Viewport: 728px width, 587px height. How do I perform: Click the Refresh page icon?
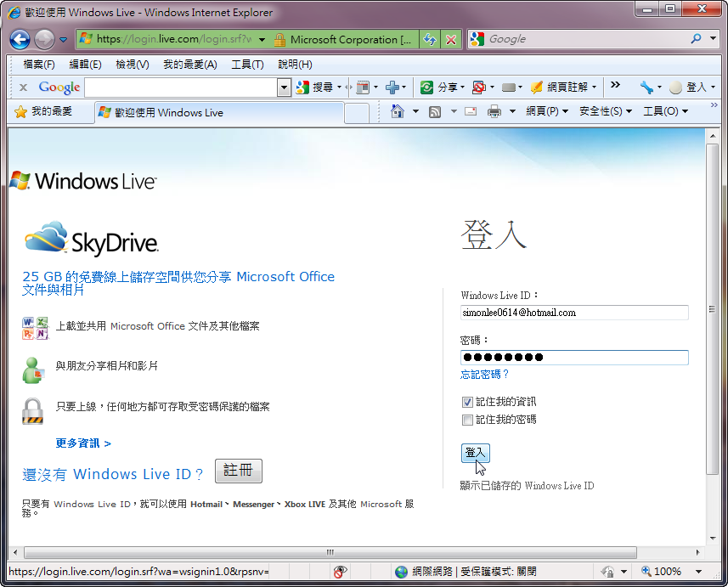430,39
